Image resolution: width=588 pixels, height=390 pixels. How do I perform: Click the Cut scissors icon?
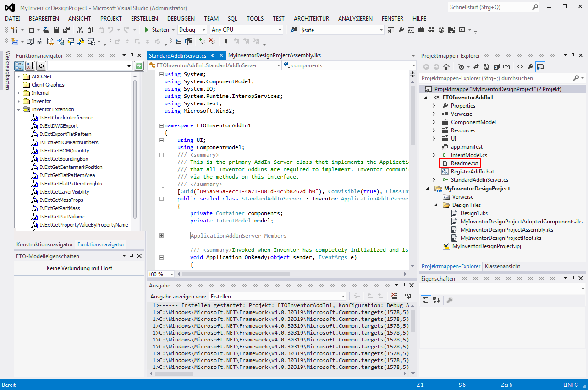(x=80, y=30)
